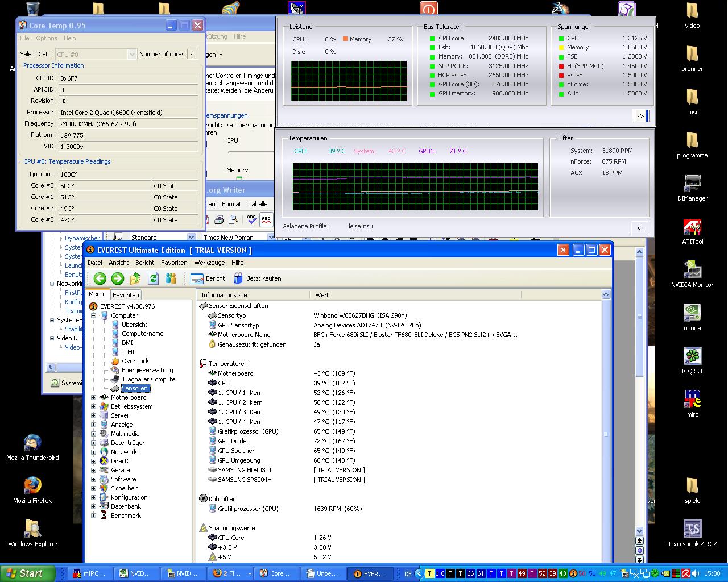
Task: Click the Windows-Explorer desktop shortcut
Action: point(32,534)
